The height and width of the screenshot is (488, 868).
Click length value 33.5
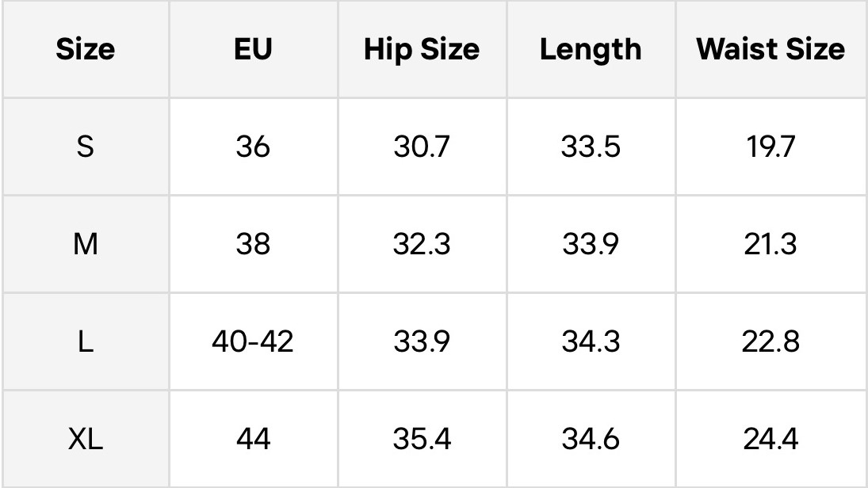point(591,147)
